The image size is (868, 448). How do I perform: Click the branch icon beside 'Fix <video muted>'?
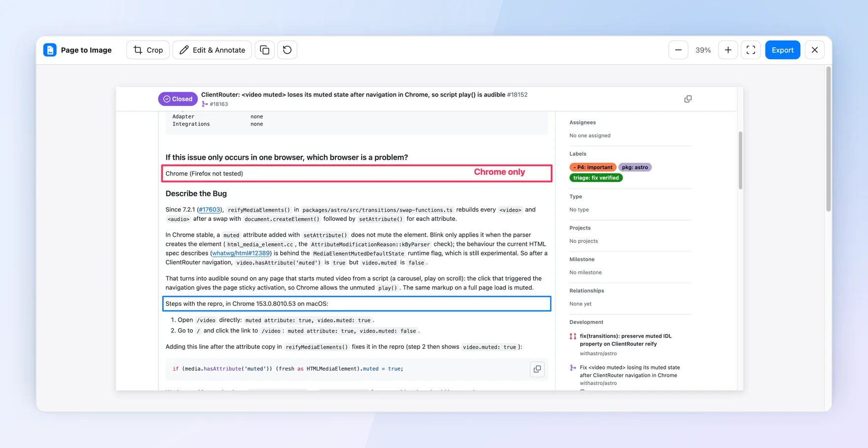tap(573, 368)
